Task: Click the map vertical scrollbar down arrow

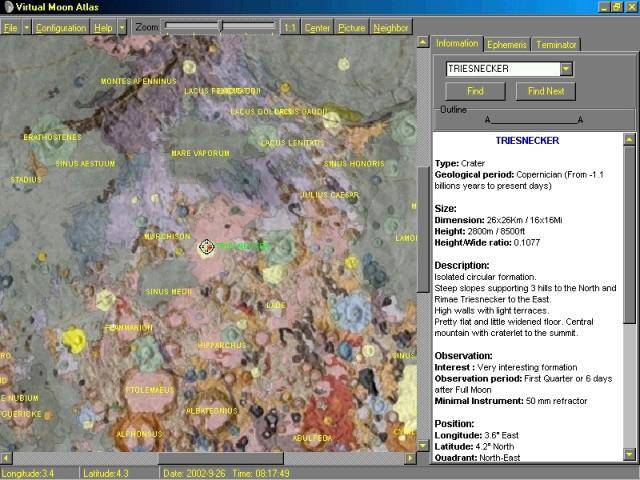Action: pos(423,446)
